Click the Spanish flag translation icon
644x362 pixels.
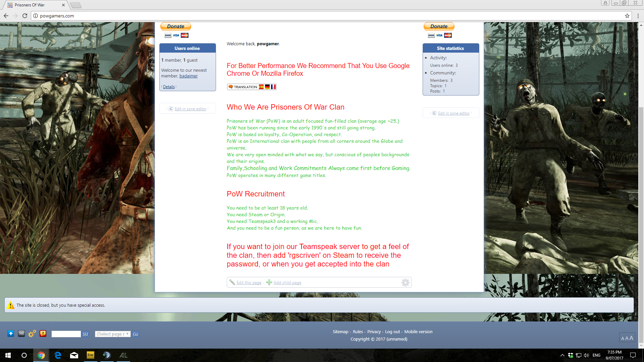[x=261, y=87]
